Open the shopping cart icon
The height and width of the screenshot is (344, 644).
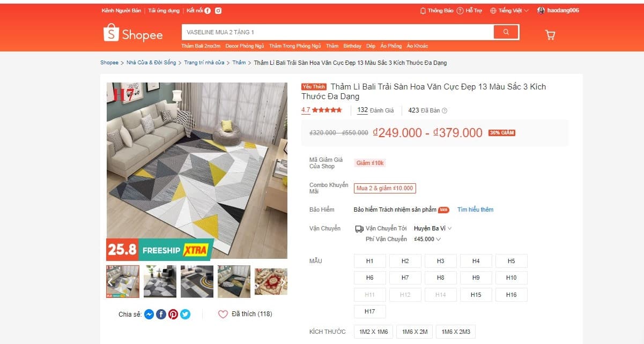550,35
